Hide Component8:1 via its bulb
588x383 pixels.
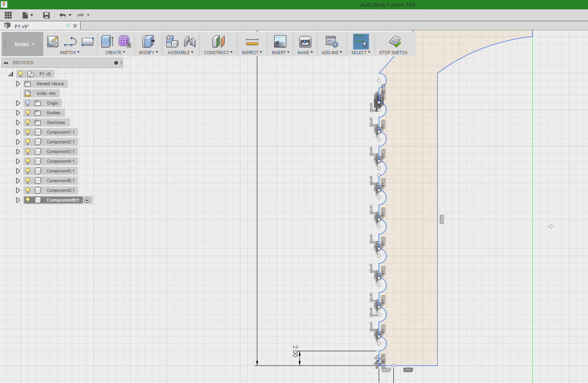[28, 190]
